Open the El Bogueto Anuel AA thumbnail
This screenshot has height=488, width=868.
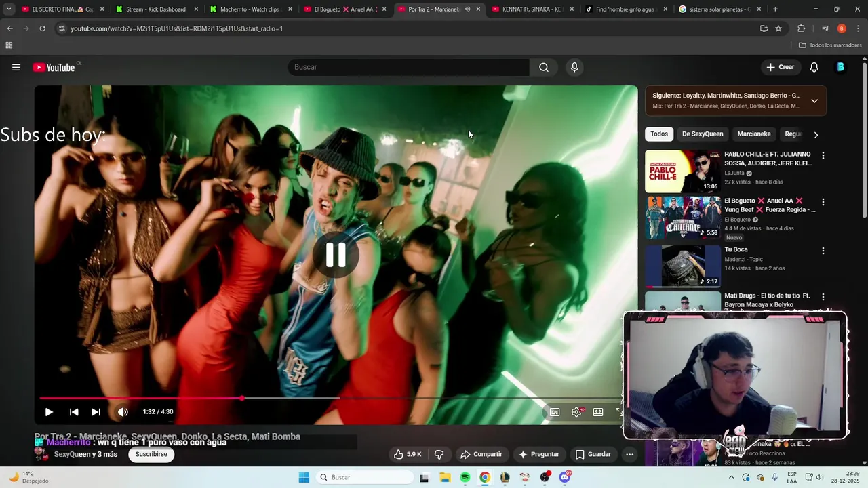[683, 218]
